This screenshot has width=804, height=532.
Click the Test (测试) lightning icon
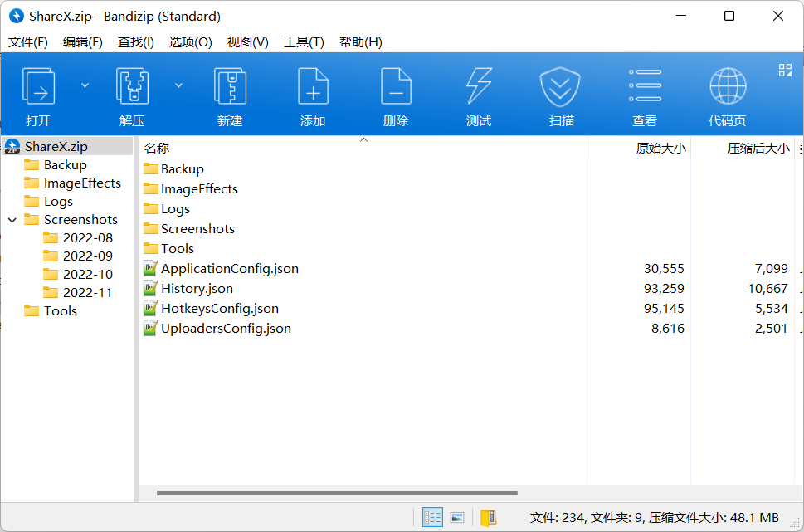click(x=479, y=86)
